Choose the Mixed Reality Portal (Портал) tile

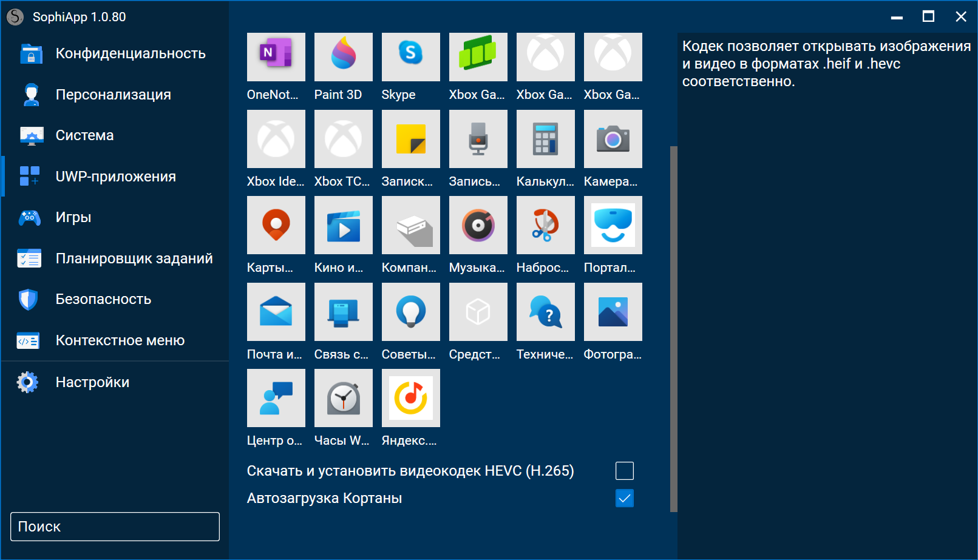613,225
